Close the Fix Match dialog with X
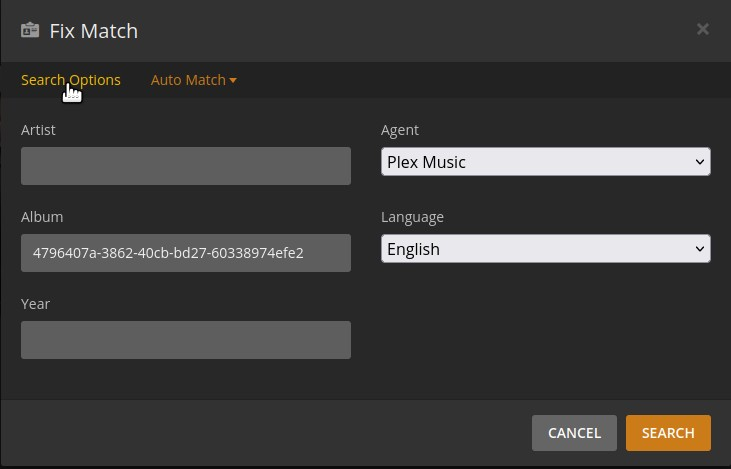 click(703, 29)
